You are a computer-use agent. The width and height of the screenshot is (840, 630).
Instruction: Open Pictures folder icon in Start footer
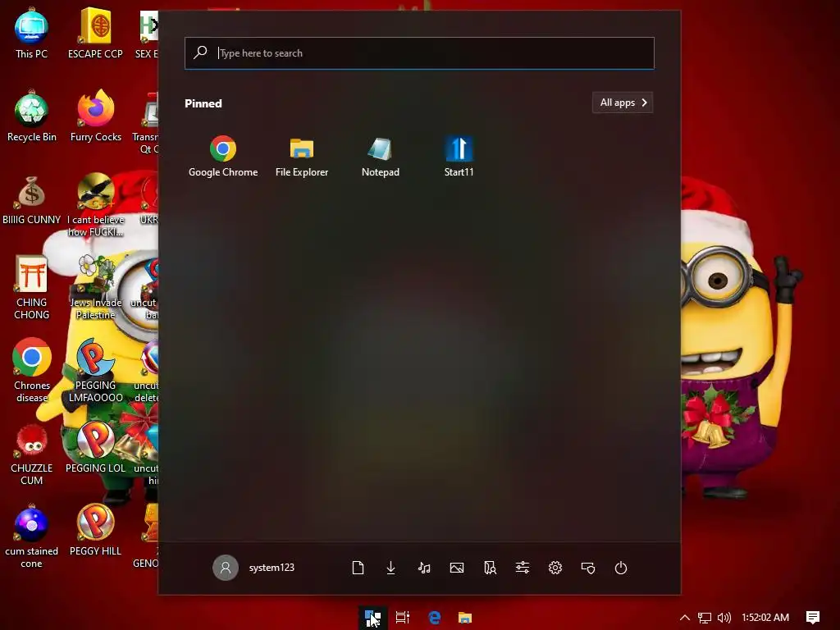click(457, 568)
